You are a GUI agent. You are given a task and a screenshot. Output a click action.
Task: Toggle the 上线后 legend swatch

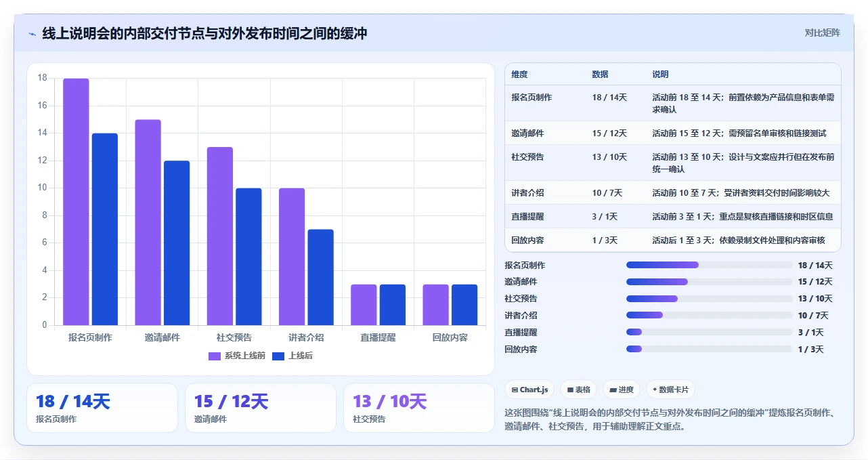click(x=278, y=356)
